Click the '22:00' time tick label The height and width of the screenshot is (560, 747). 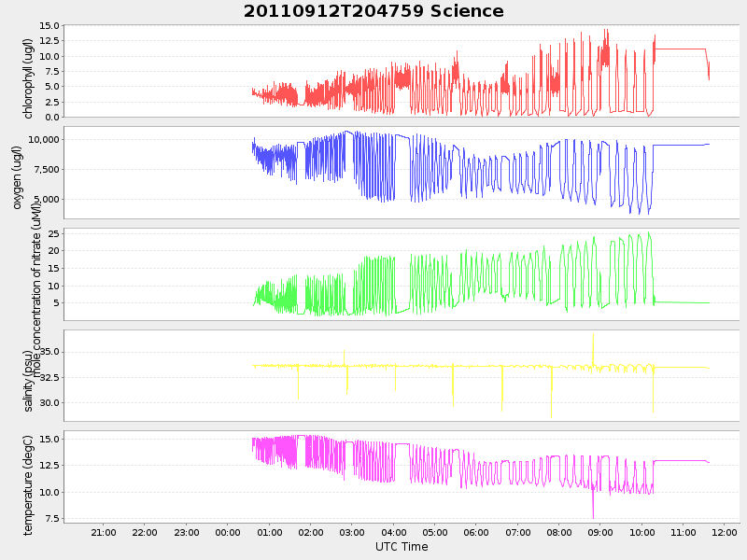pyautogui.click(x=145, y=532)
